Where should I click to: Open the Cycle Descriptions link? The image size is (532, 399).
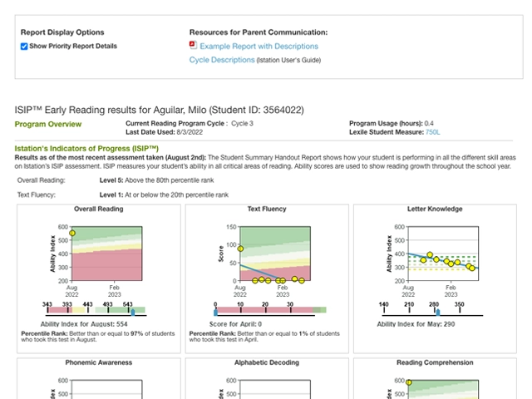(222, 60)
